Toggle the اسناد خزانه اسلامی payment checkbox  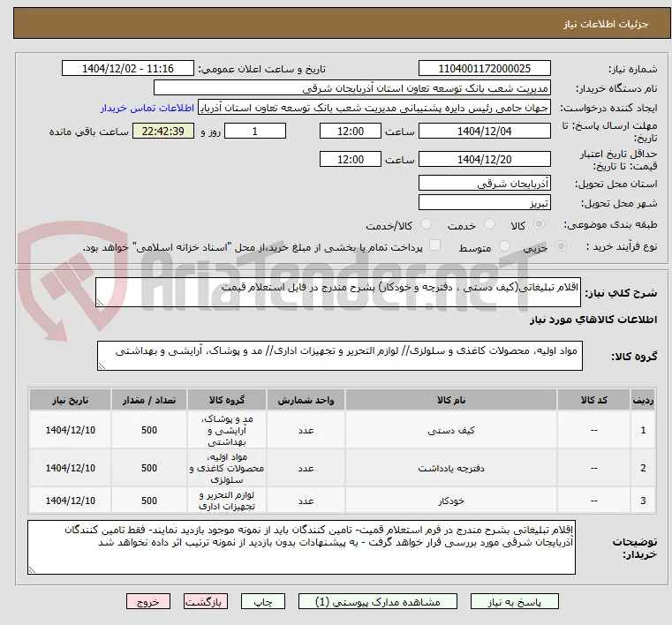pos(434,245)
